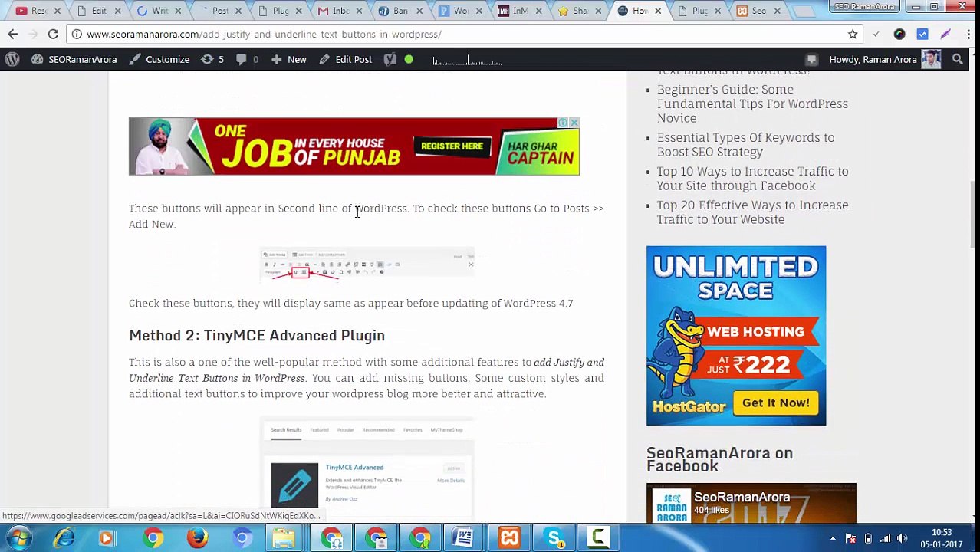This screenshot has height=552, width=980.
Task: Open the WordPress editor toolbar screenshot thumbnail
Action: 367,264
